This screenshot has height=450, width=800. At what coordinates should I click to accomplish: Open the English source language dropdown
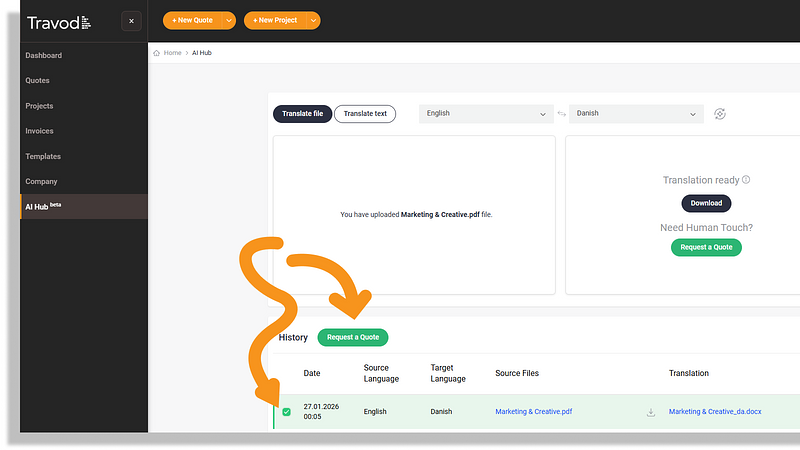pyautogui.click(x=486, y=114)
